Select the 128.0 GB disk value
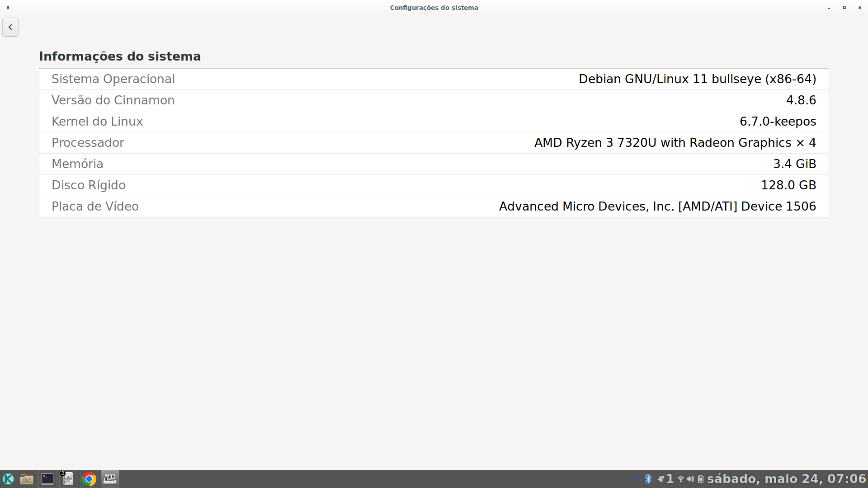868x488 pixels. [x=788, y=185]
